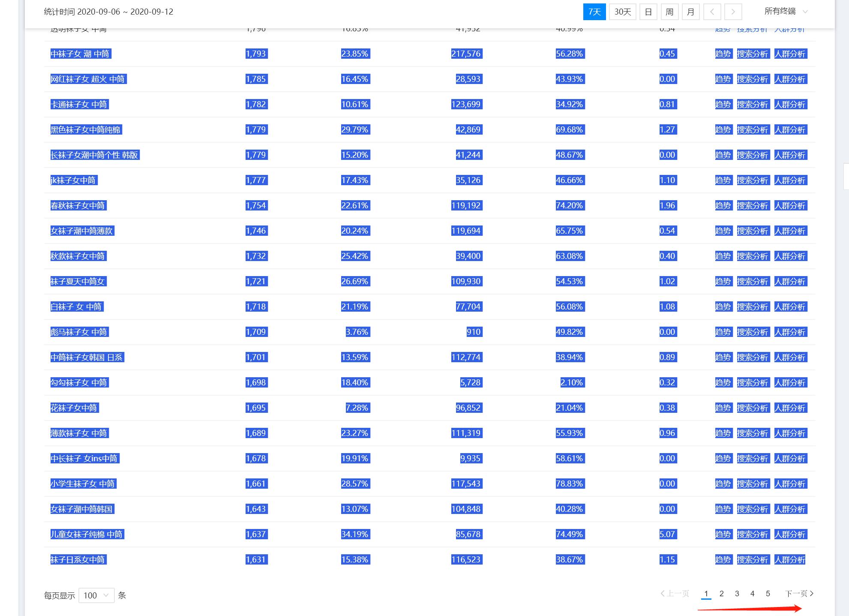Screen dimensions: 849x616
Task: Click the 上一页 previous page button
Action: [x=675, y=594]
